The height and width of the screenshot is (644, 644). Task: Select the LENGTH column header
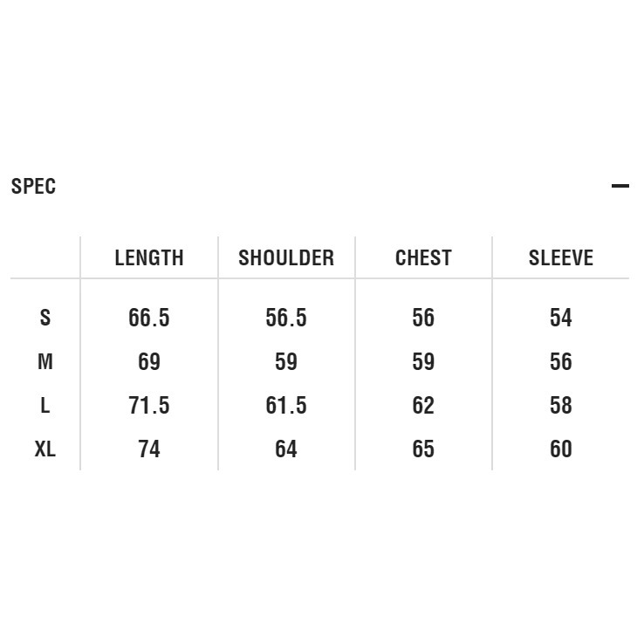click(x=149, y=258)
